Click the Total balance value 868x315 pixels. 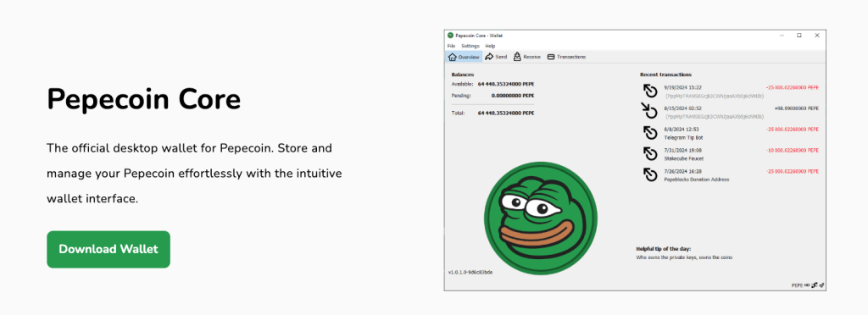[x=506, y=113]
